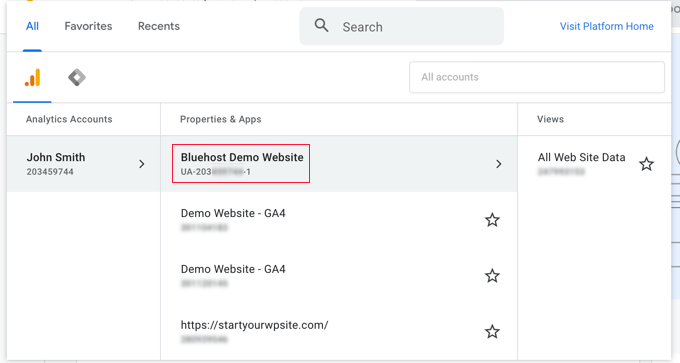Open the Favorites tab

point(88,26)
